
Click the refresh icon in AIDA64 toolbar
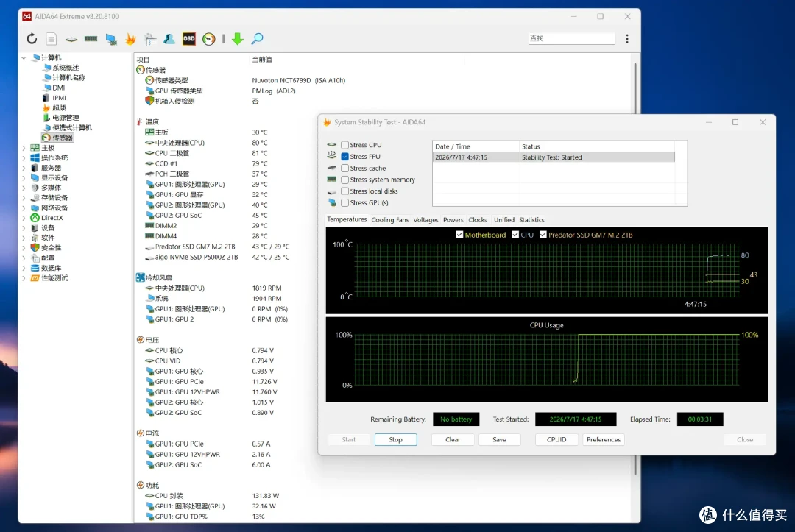[x=32, y=38]
